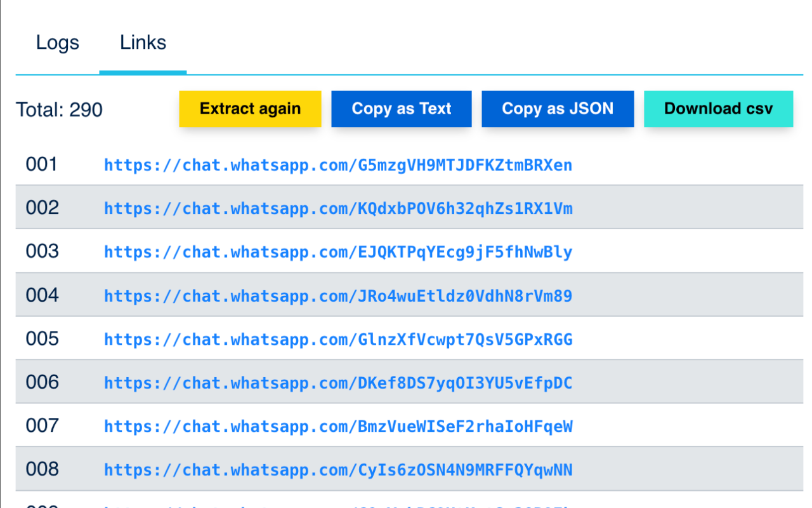Open the link ending in vEfpDC
Viewport: 812px width, 508px height.
click(x=338, y=382)
